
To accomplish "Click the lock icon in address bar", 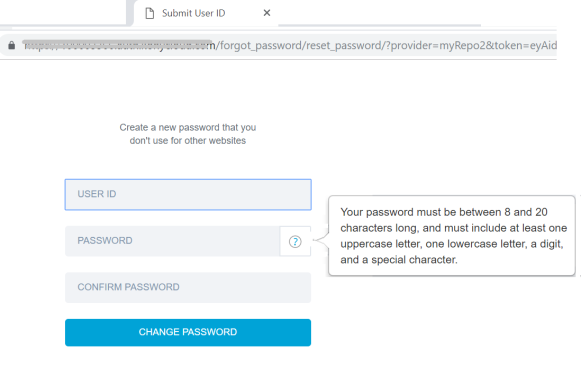I will [x=12, y=45].
